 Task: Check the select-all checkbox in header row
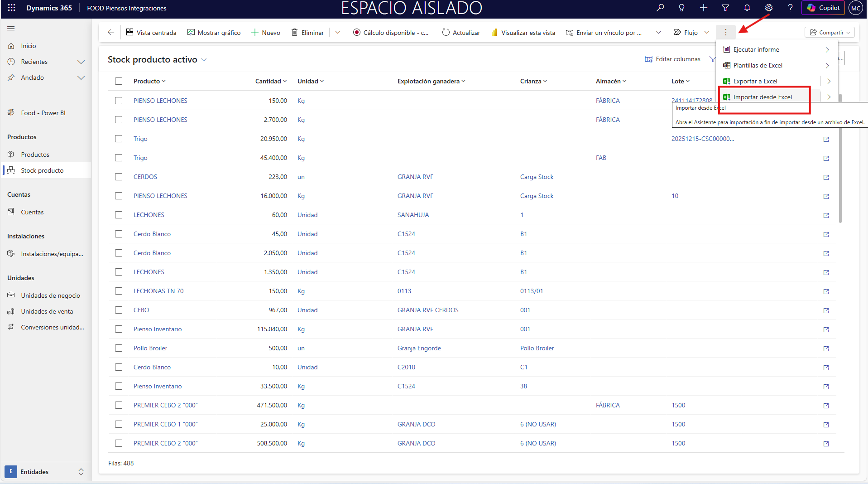[119, 81]
